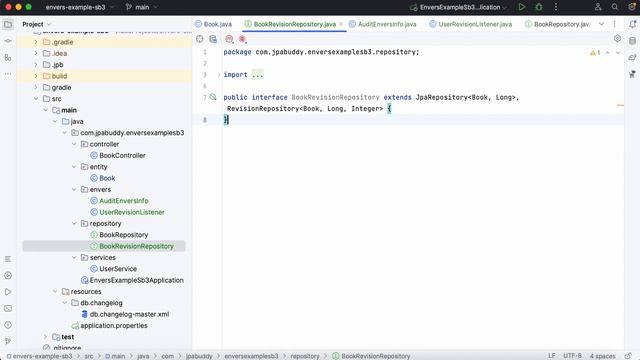Jump to previous highlighted error arrow

(607, 53)
